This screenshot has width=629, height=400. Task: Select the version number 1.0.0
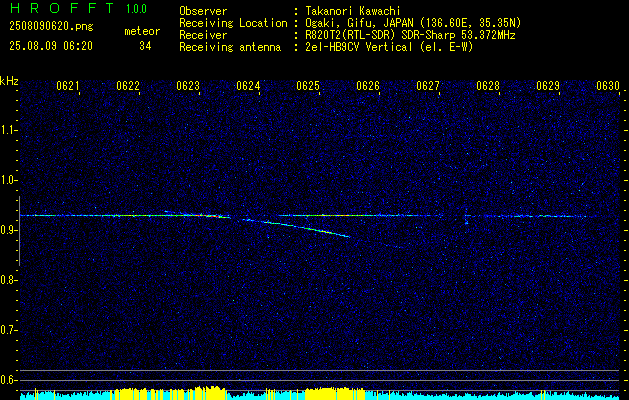pos(136,8)
